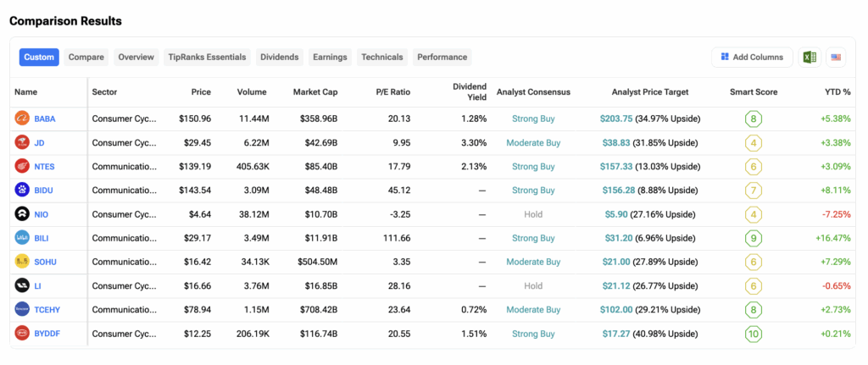The height and width of the screenshot is (365, 868).
Task: Sort by the Market Cap column header
Action: [315, 91]
